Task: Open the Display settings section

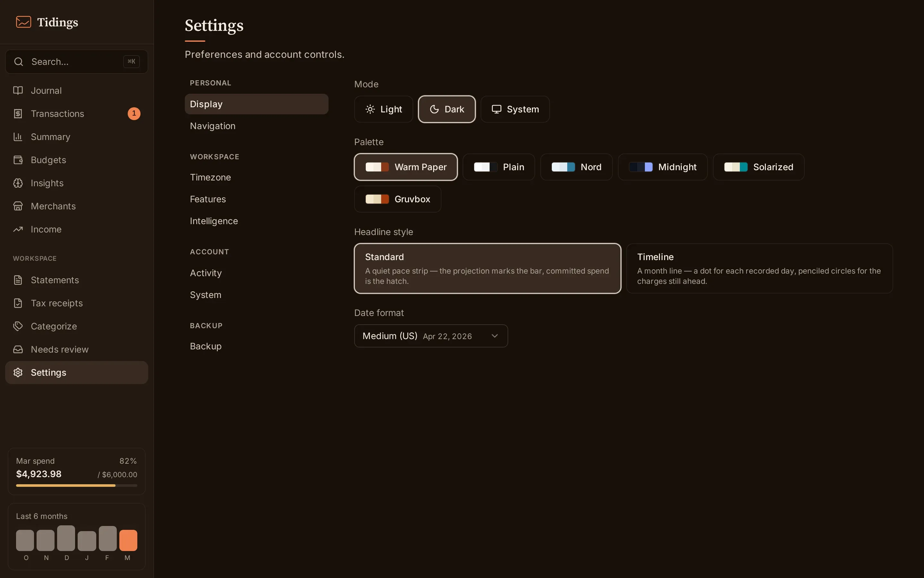Action: [256, 104]
